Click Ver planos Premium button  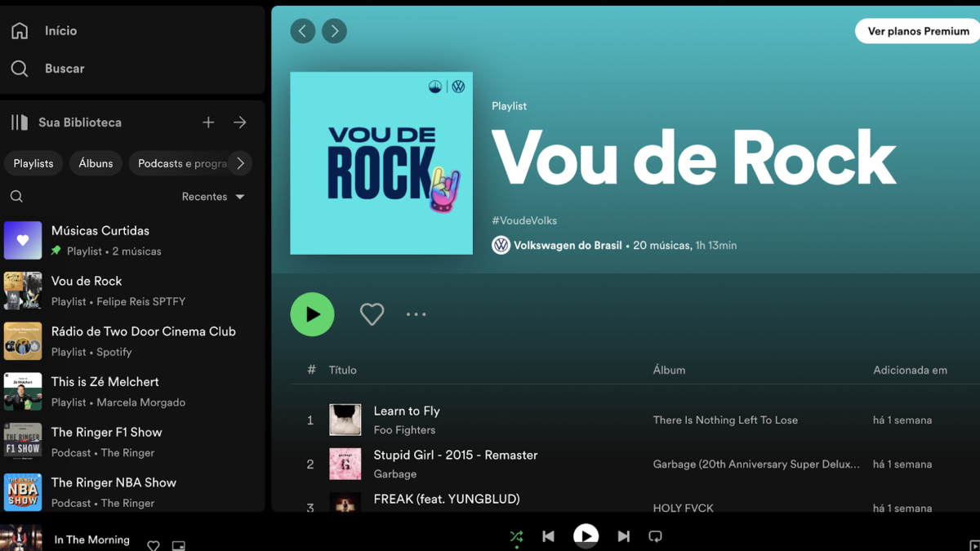pos(918,31)
